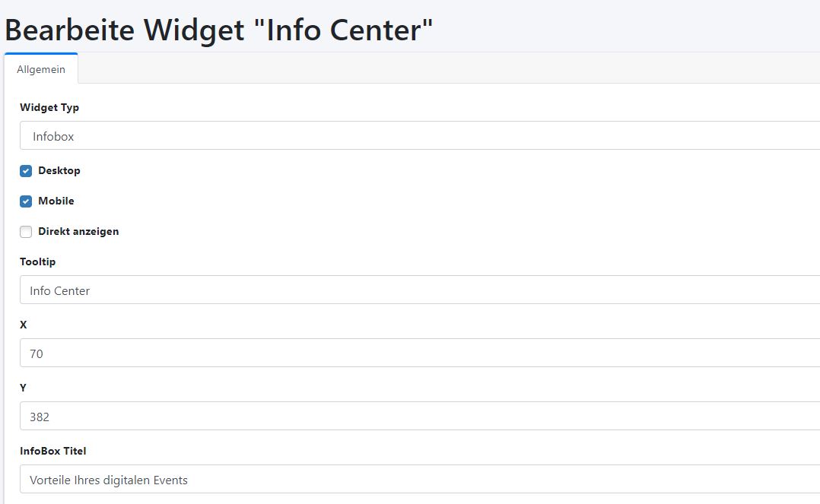Screen dimensions: 820x504
Task: Click the Mobile label text
Action: click(x=56, y=201)
